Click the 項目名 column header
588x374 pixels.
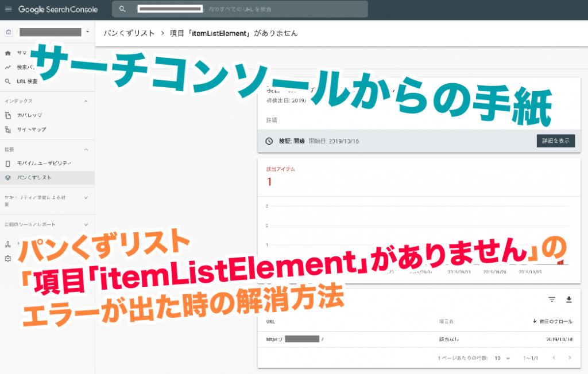coord(446,322)
